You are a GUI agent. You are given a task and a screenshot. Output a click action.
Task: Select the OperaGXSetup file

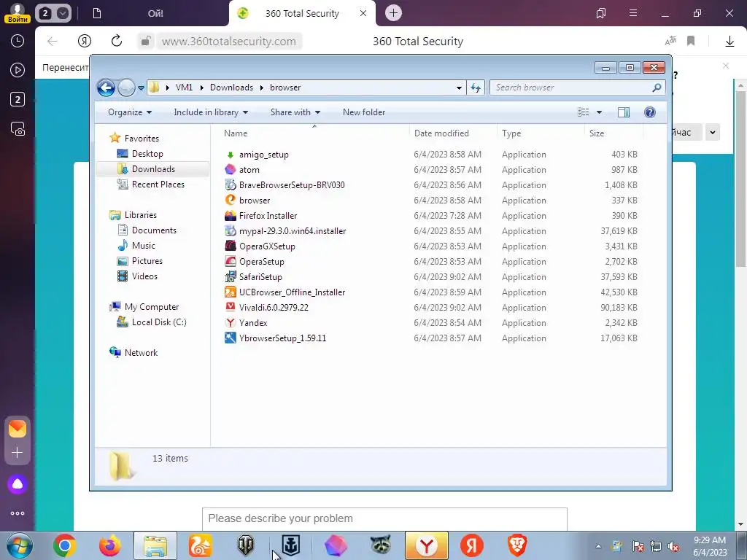[267, 246]
